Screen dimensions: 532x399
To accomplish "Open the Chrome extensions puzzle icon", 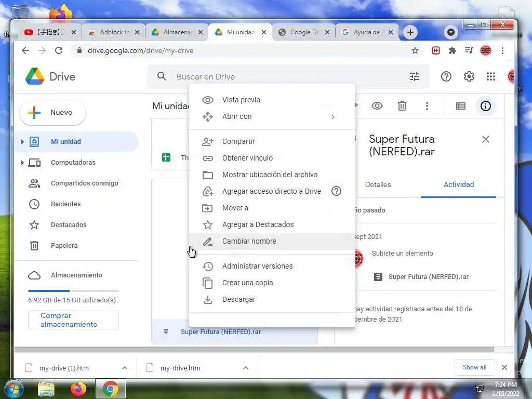I will (453, 50).
